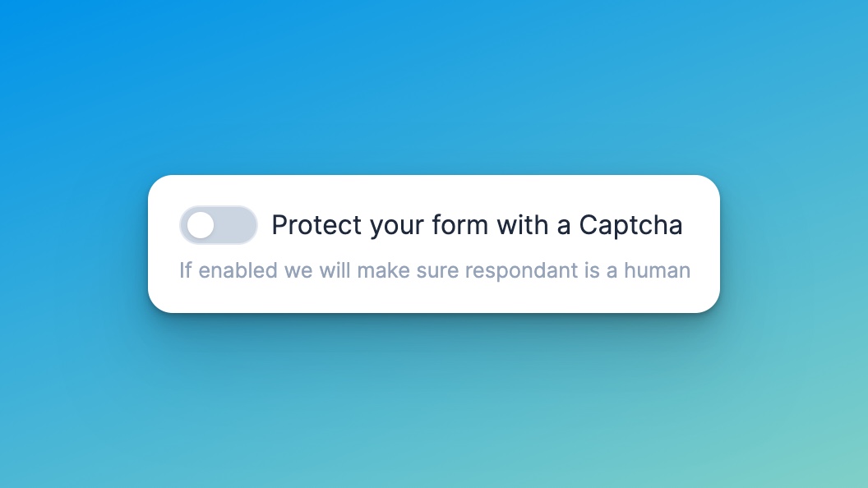Click the gray track of the Captcha switch
868x488 pixels.
237,225
